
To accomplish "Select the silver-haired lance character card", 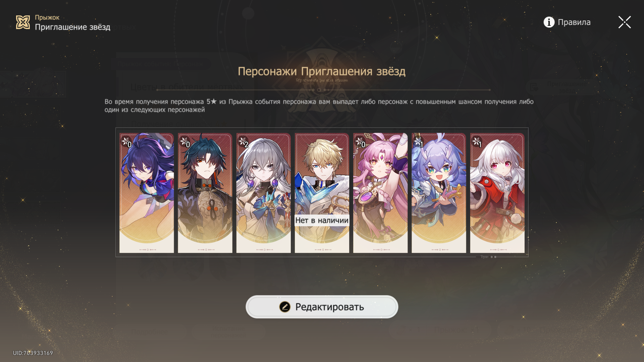I will coord(263,193).
